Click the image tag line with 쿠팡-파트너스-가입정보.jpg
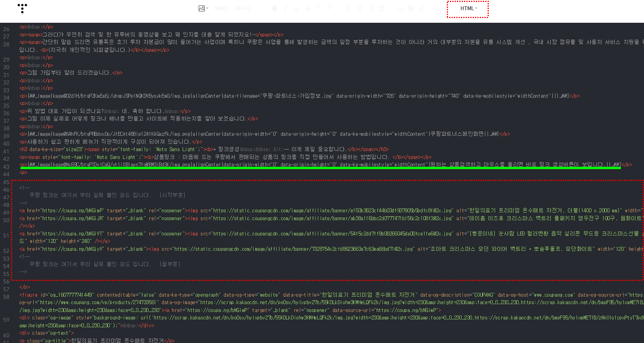 click(299, 96)
